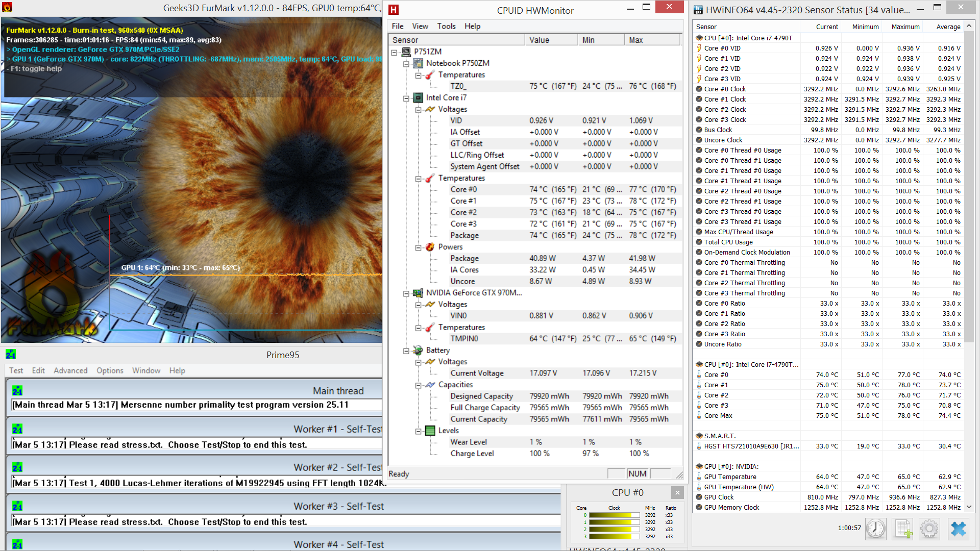Select the NVIDIA GeForce GTX 970M icon
980x551 pixels.
coord(418,293)
